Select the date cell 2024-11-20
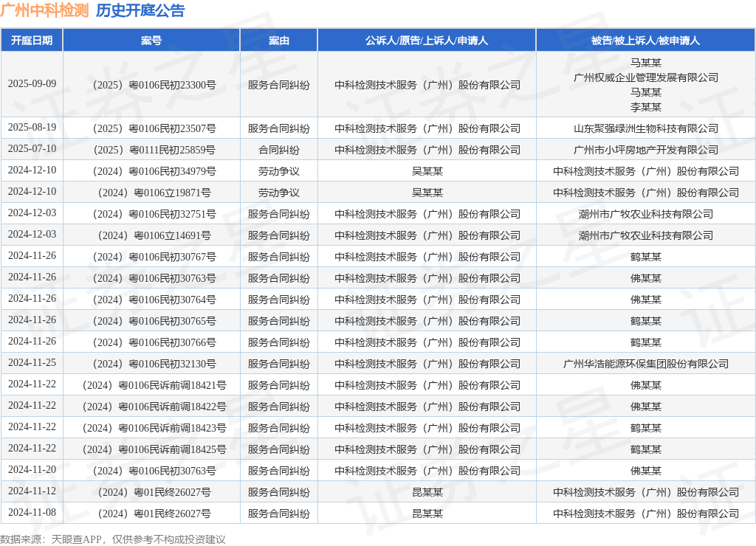Viewport: 756px width, 546px height. 32,470
